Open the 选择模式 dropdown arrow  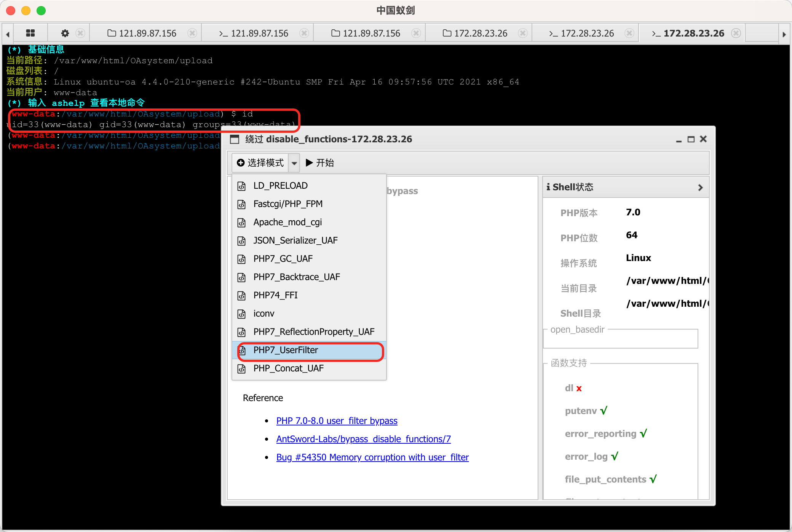(x=294, y=163)
